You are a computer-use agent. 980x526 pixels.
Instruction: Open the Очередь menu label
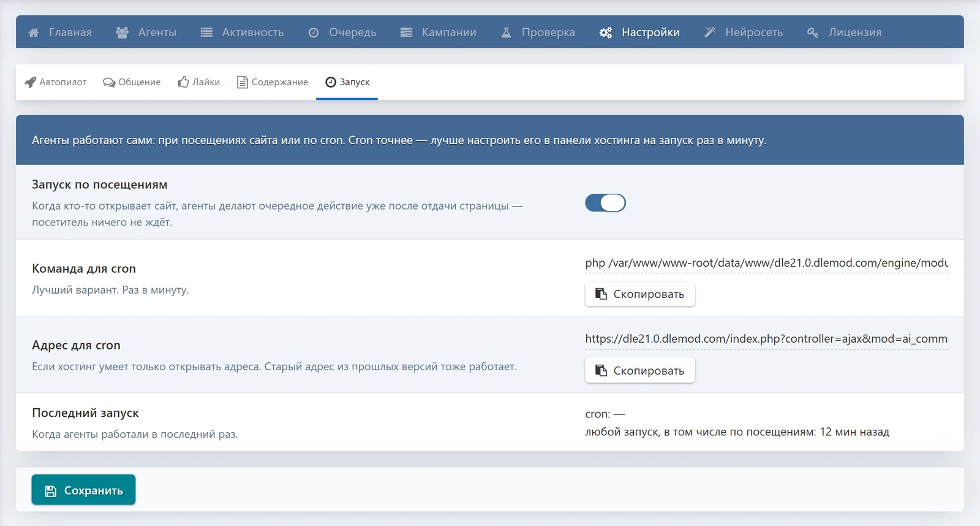coord(353,32)
